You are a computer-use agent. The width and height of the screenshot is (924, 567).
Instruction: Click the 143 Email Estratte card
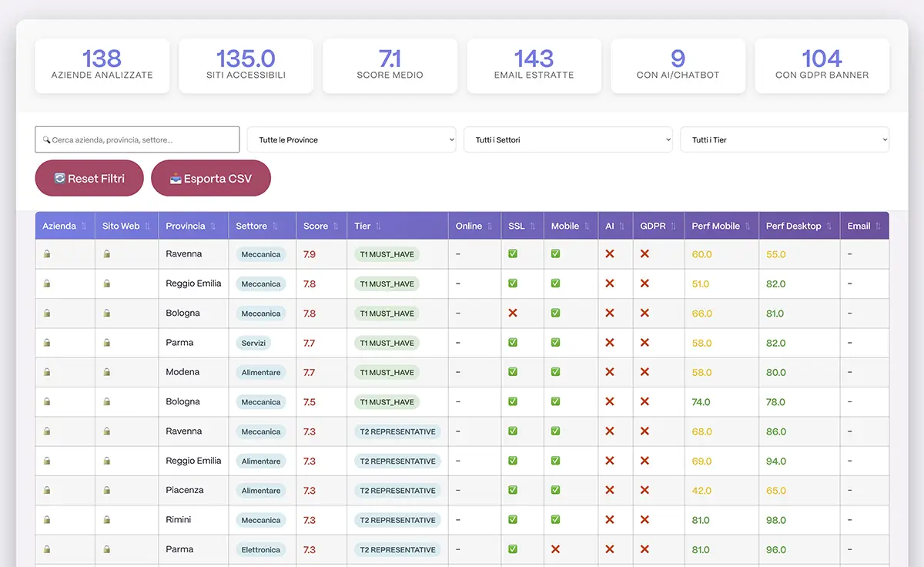tap(534, 66)
